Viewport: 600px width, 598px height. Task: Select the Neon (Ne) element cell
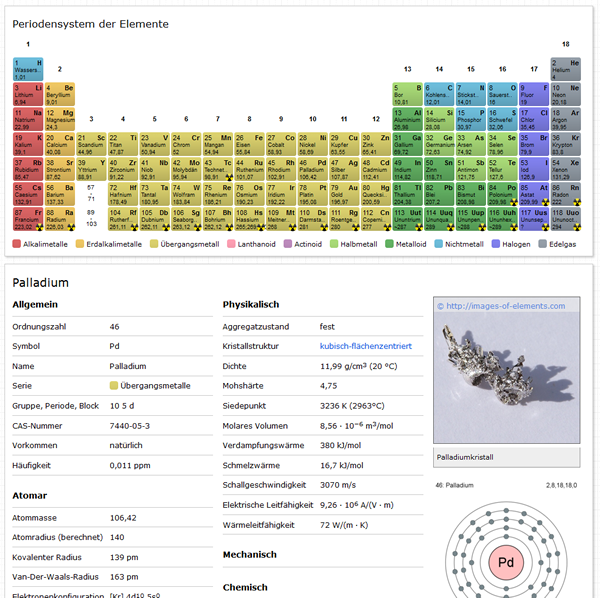566,94
